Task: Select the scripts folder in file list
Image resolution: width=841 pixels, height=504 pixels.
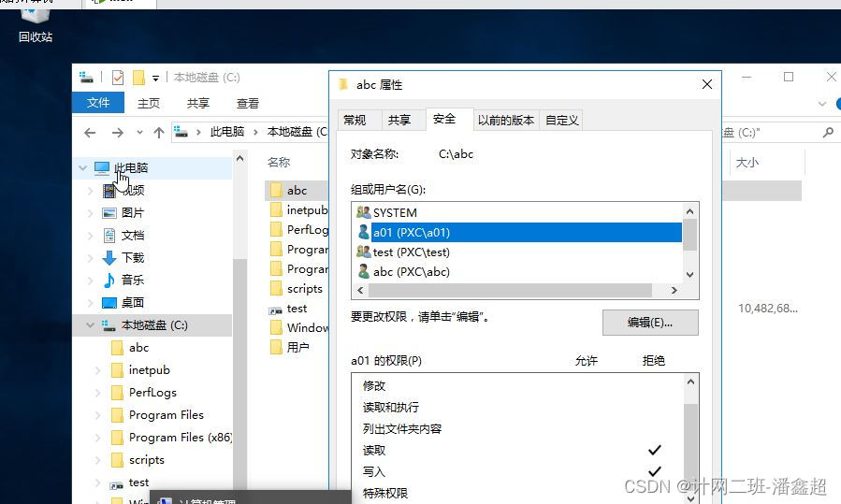Action: [x=305, y=289]
